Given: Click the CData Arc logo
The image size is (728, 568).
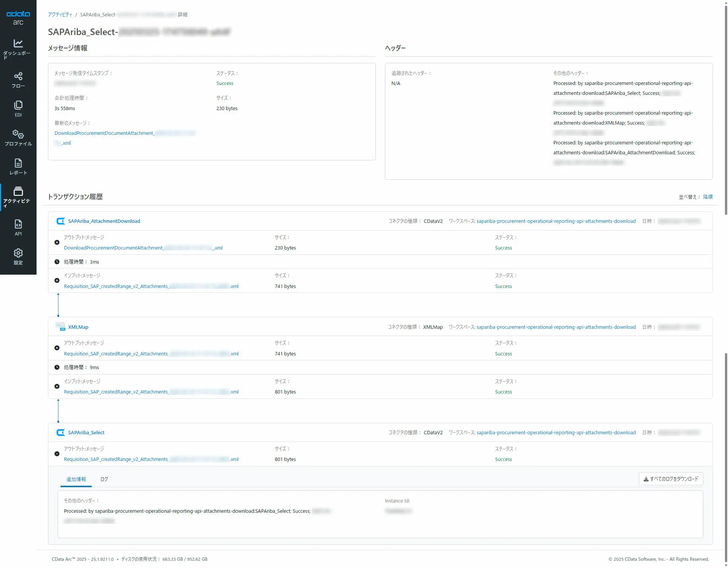Looking at the screenshot, I should coord(18,18).
